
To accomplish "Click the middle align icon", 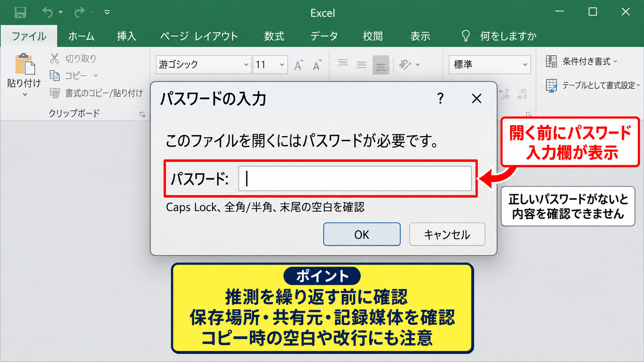I will point(361,65).
